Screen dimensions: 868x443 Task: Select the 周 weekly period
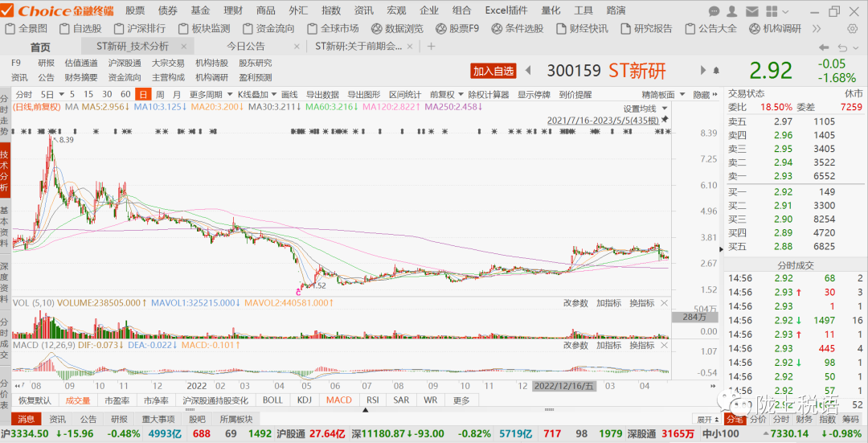[160, 95]
